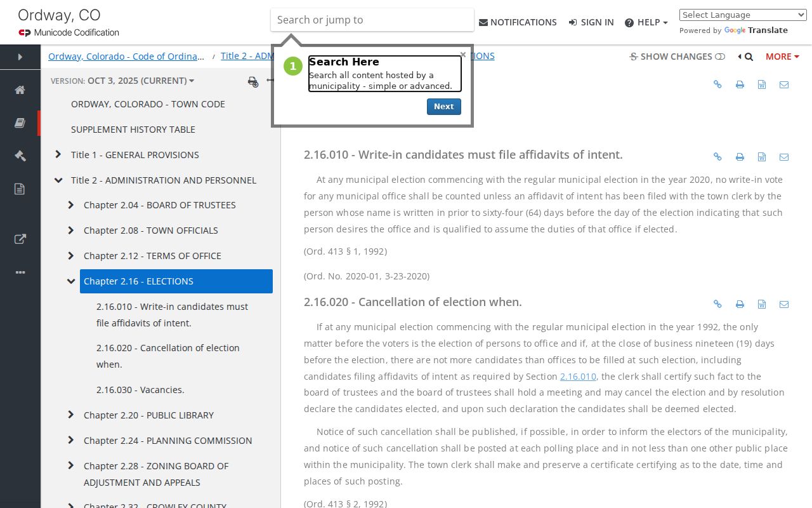Open the Select Language dropdown
Image resolution: width=812 pixels, height=508 pixels.
click(x=743, y=15)
